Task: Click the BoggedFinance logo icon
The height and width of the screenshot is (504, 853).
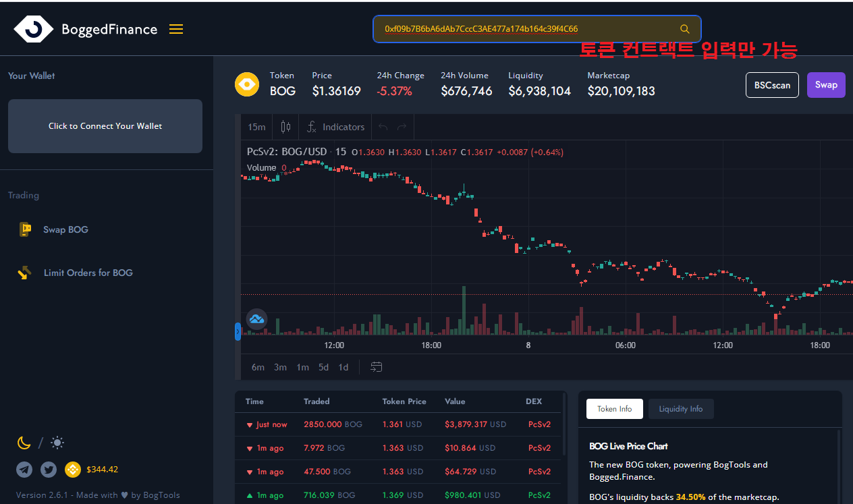Action: click(x=33, y=29)
